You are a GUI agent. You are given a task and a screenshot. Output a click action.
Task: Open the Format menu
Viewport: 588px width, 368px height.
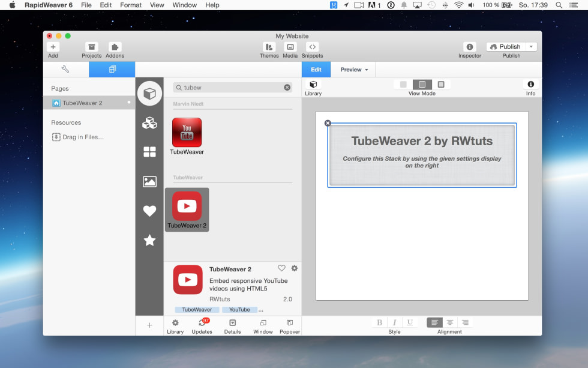131,5
